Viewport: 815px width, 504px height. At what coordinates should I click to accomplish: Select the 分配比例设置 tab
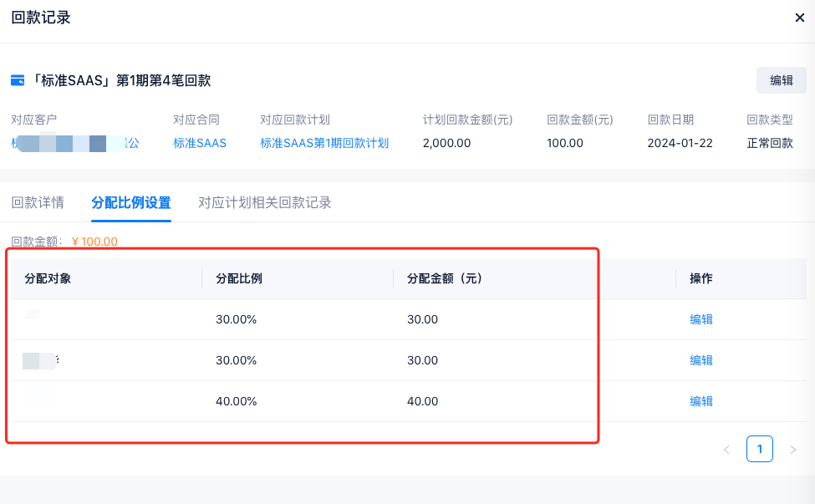click(x=131, y=202)
